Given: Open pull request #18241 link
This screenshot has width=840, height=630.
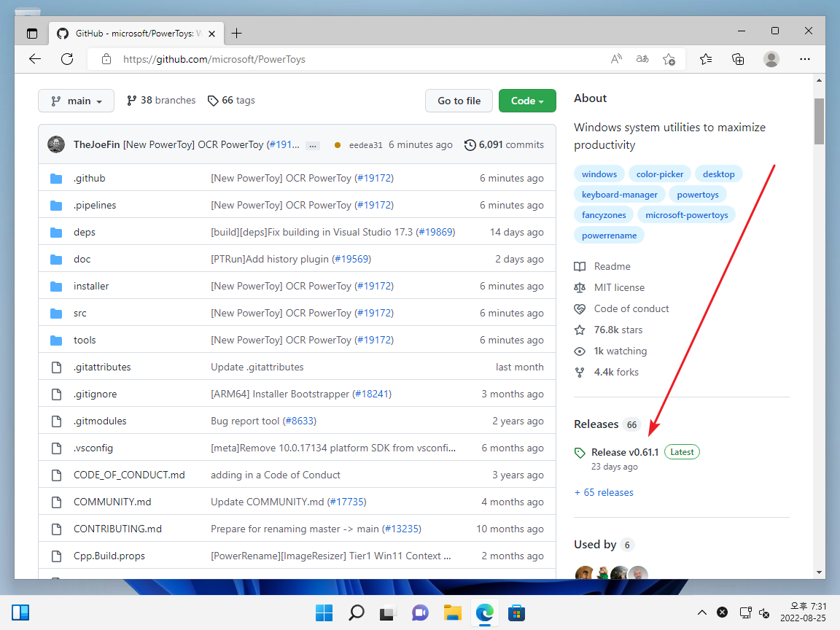Looking at the screenshot, I should (373, 394).
